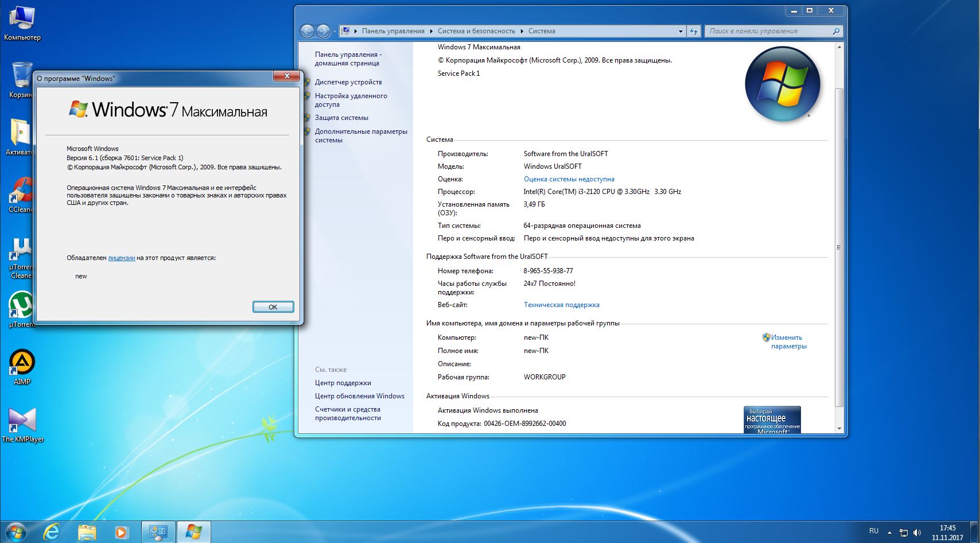Minimize the Control Panel System window

pyautogui.click(x=794, y=11)
